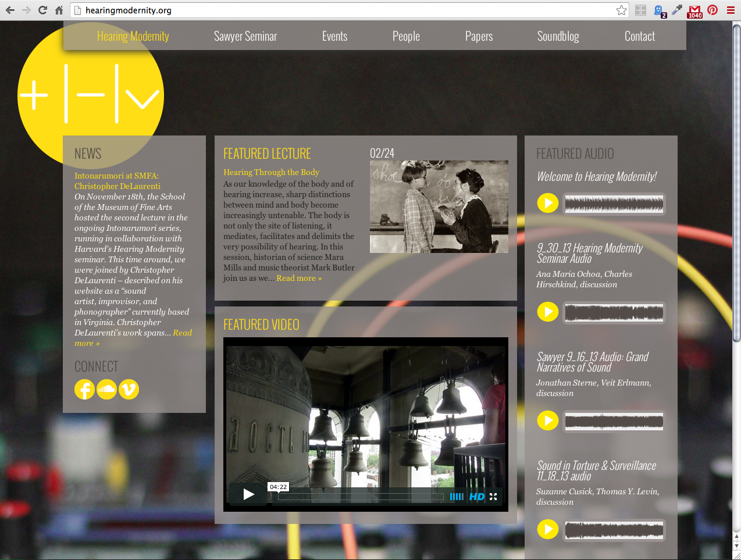741x560 pixels.
Task: Open Welcome to Hearing Modernity! title
Action: coord(597,177)
